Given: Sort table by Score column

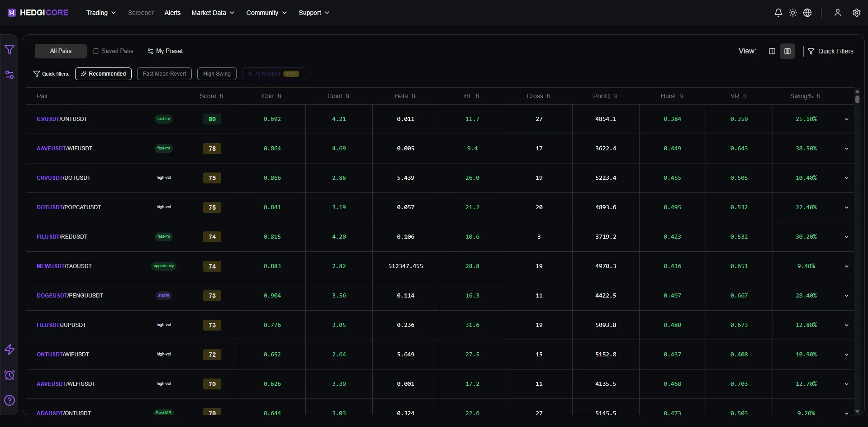Looking at the screenshot, I should (212, 96).
